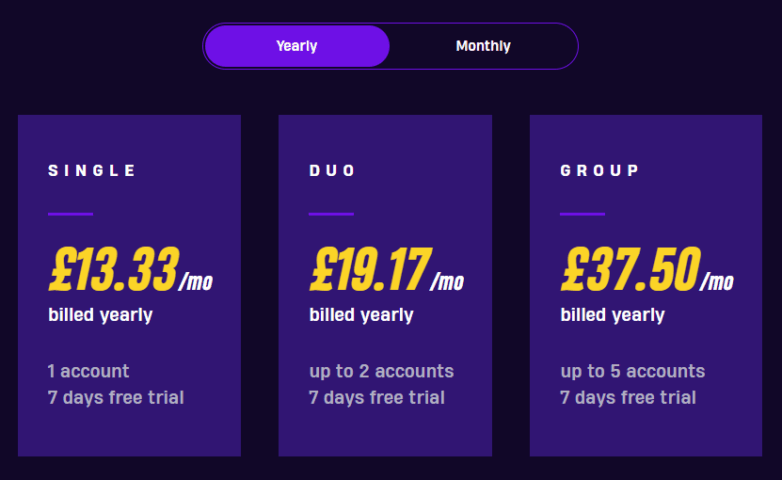The width and height of the screenshot is (782, 480).
Task: Click the 'up to 2 accounts' text
Action: pyautogui.click(x=381, y=371)
